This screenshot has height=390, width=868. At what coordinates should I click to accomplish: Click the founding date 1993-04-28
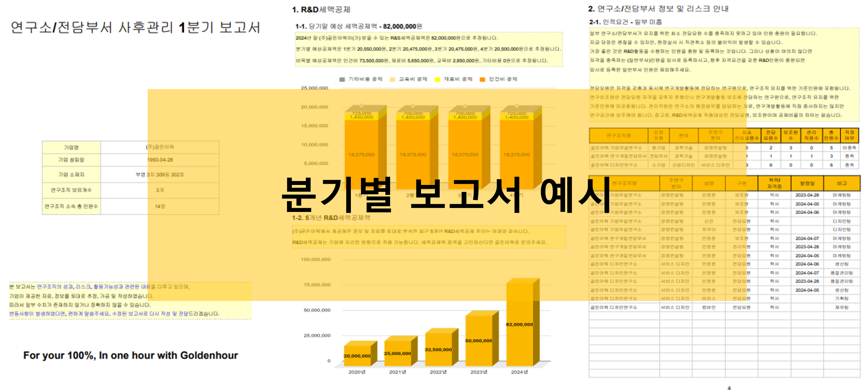click(160, 160)
